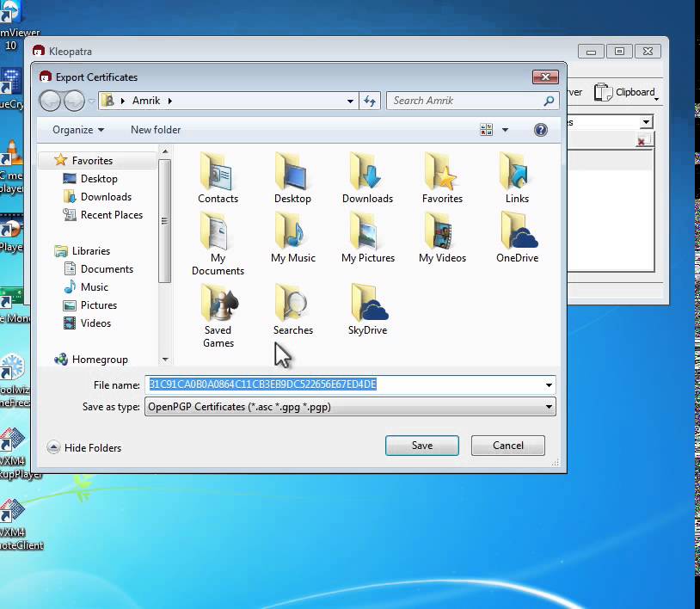Select Recent Places in sidebar
Viewport: 700px width, 609px height.
(x=112, y=215)
